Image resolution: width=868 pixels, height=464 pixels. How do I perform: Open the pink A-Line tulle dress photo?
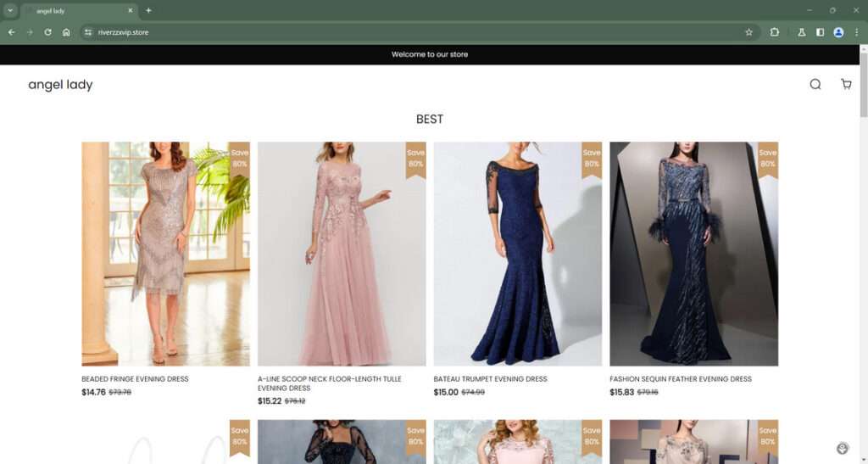click(x=342, y=254)
